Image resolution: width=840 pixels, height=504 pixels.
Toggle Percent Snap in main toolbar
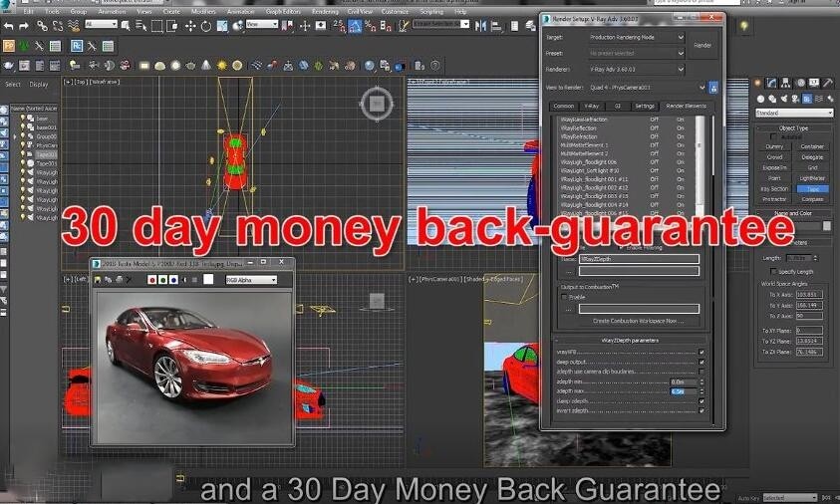371,25
